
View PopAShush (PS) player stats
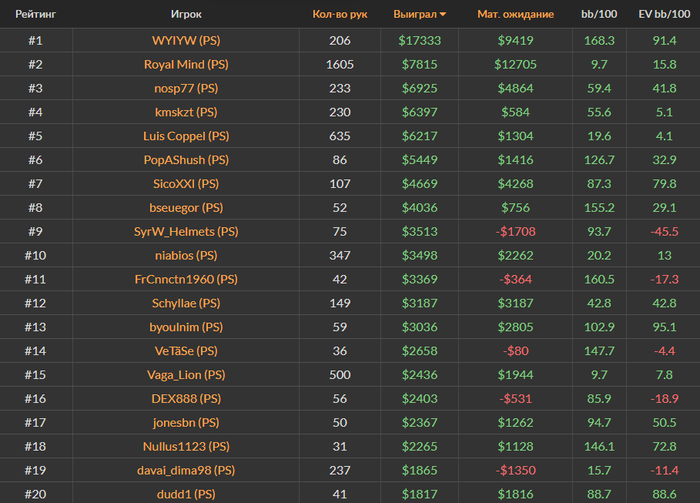point(186,160)
